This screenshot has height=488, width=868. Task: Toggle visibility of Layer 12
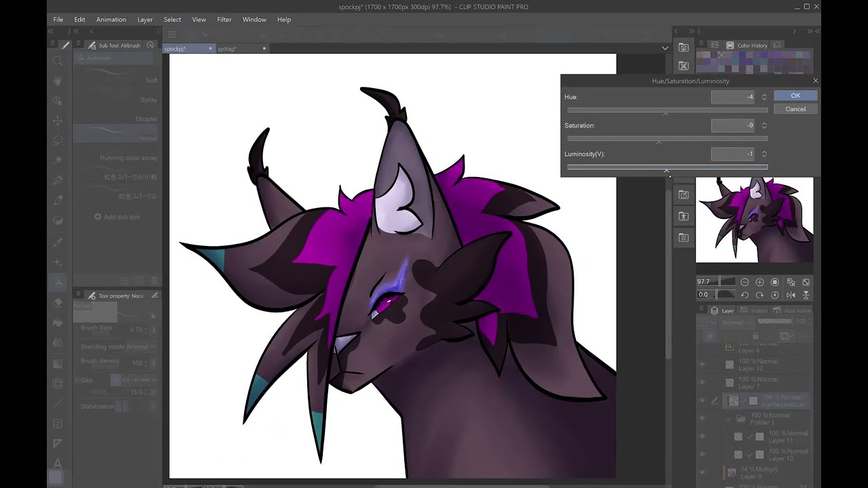point(702,365)
